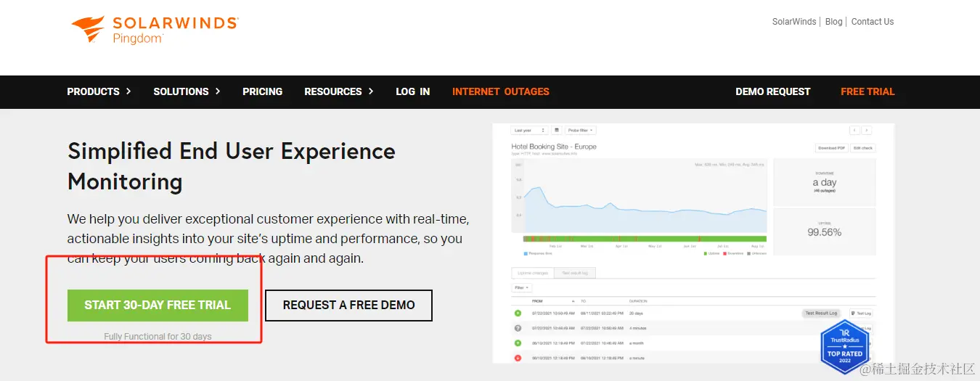
Task: Click the TrustRadius Top Rated 2022 badge
Action: [x=845, y=346]
